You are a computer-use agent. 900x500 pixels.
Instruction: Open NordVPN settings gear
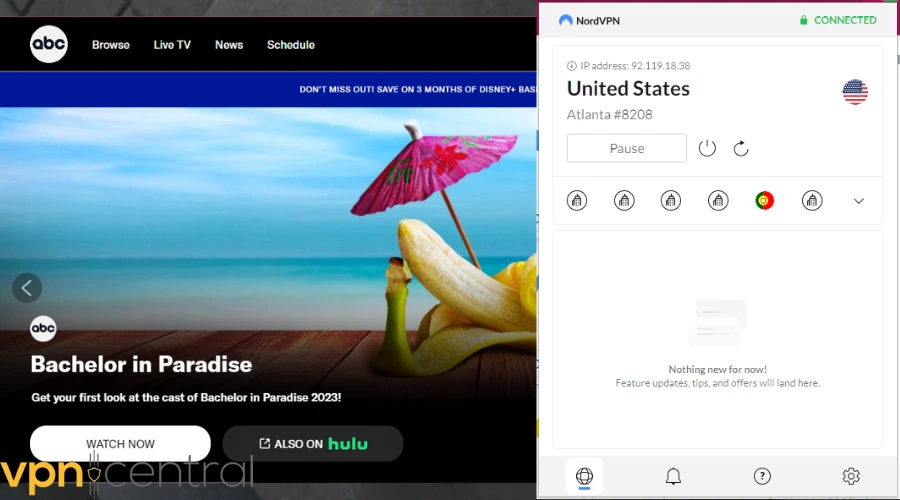[x=851, y=476]
